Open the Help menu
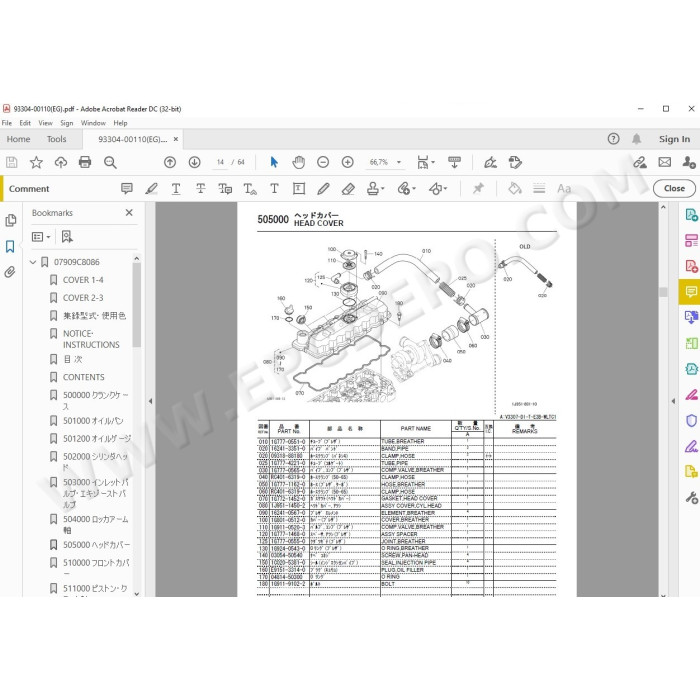Viewport: 700px width, 700px height. 120,123
